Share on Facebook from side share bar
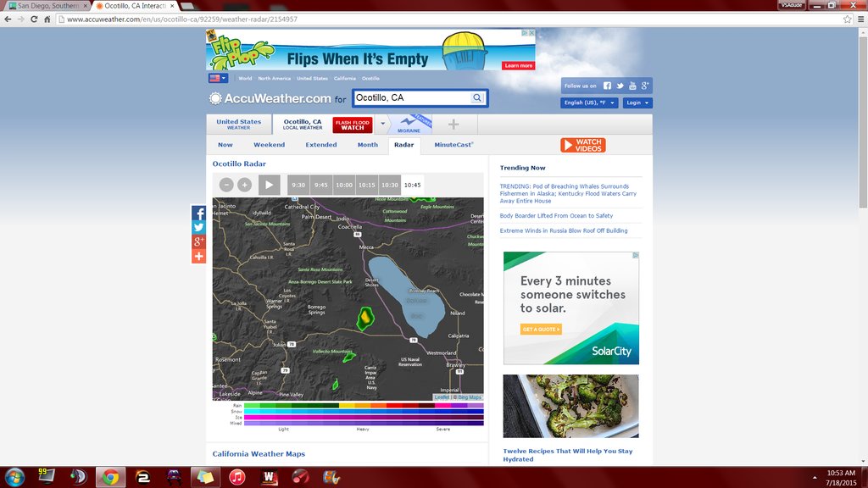 (198, 213)
